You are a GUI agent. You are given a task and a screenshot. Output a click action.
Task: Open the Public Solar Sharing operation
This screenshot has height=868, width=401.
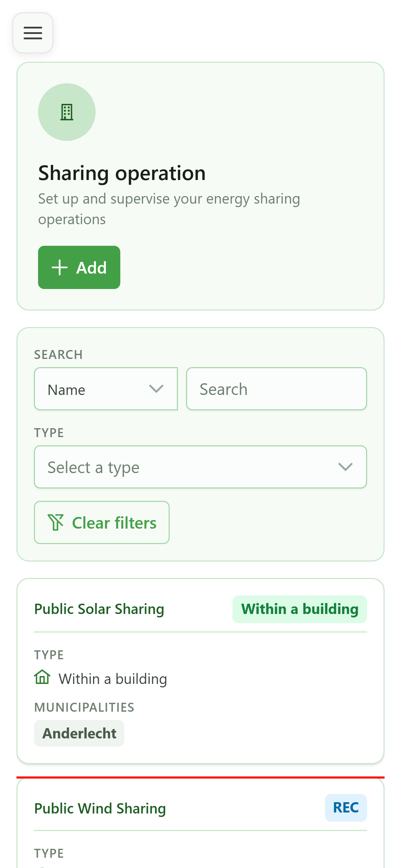[99, 609]
